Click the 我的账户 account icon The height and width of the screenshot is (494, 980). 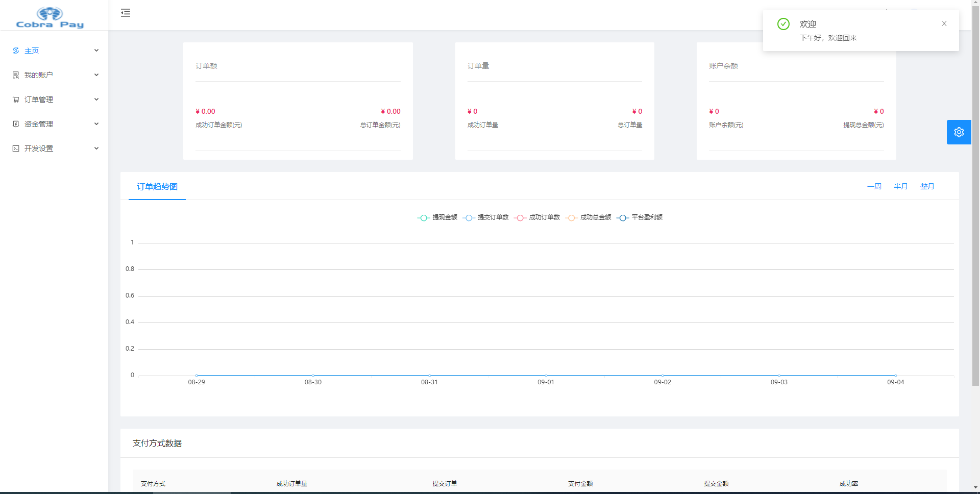[x=16, y=75]
